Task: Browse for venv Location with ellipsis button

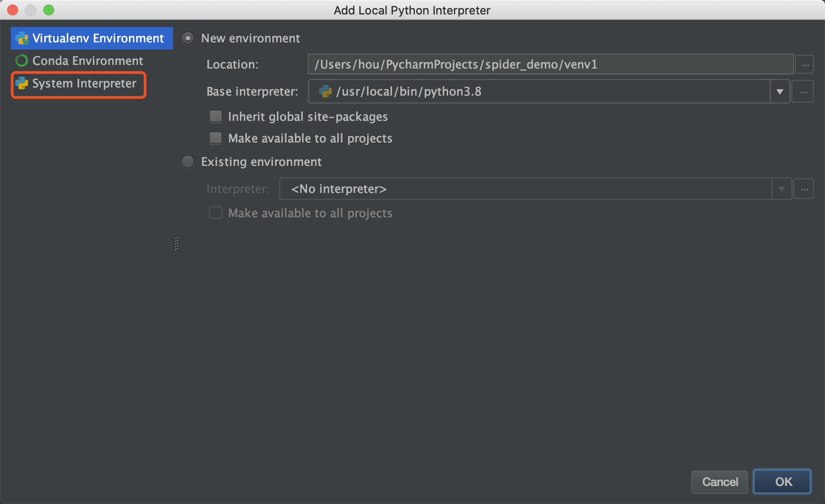Action: (x=805, y=65)
